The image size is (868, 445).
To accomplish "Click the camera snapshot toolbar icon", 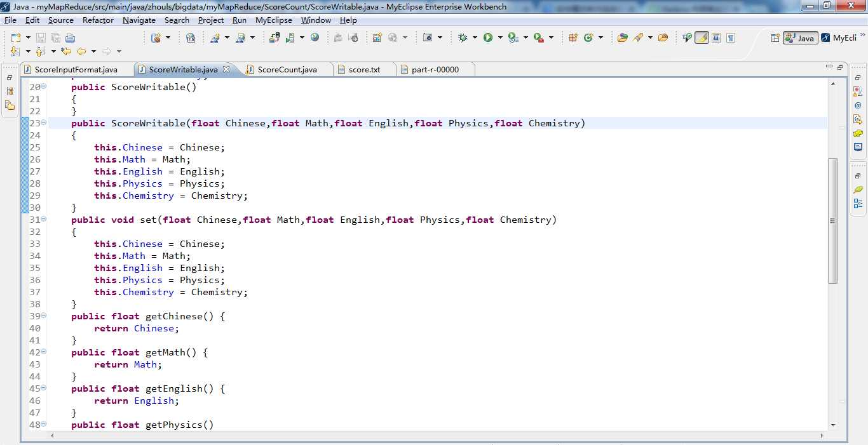I will pyautogui.click(x=428, y=37).
